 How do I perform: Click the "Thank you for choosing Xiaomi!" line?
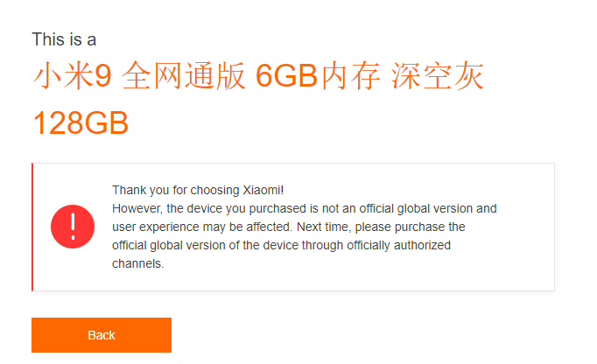198,190
